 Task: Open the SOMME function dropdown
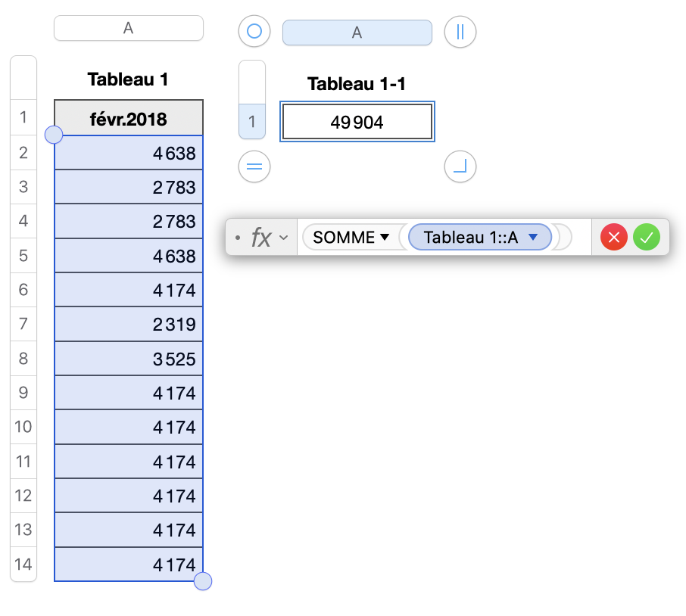click(385, 238)
